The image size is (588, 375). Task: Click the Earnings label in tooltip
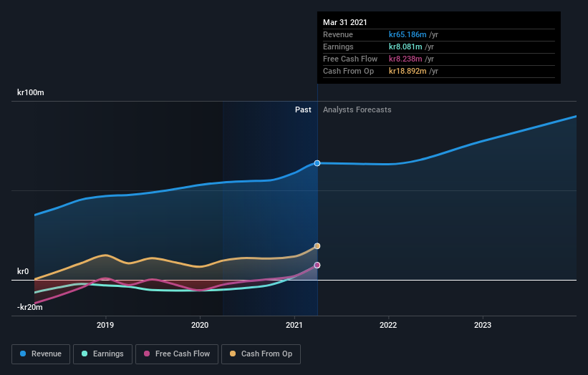click(x=338, y=47)
